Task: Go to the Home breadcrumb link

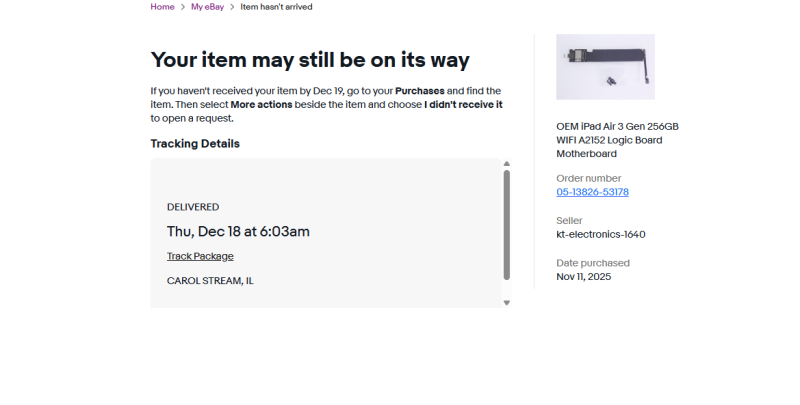Action: point(162,7)
